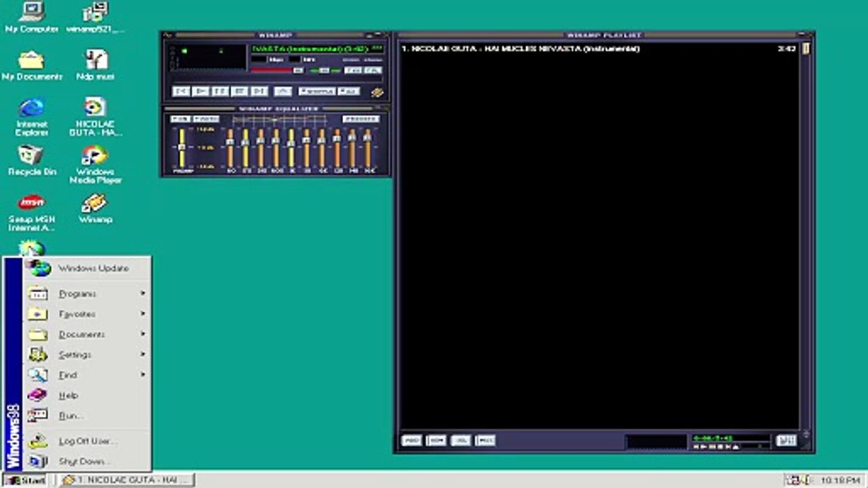Click the ADD button in Winamp Playlist
868x488 pixels.
click(x=412, y=441)
